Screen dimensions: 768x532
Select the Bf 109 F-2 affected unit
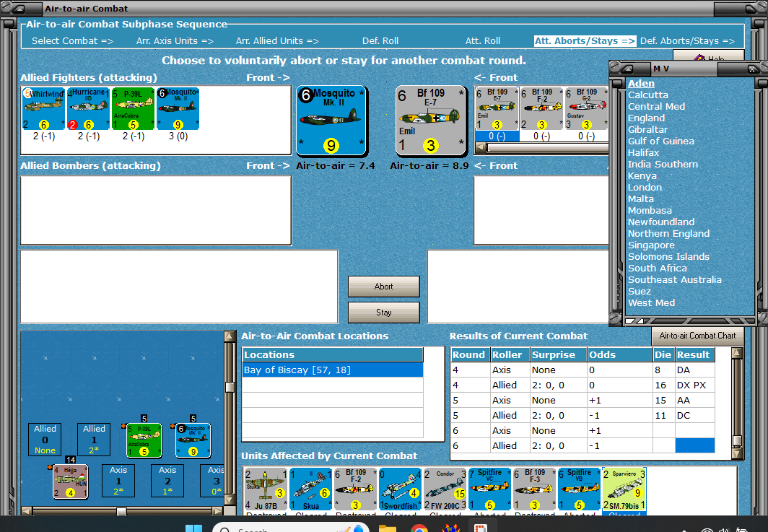click(356, 489)
